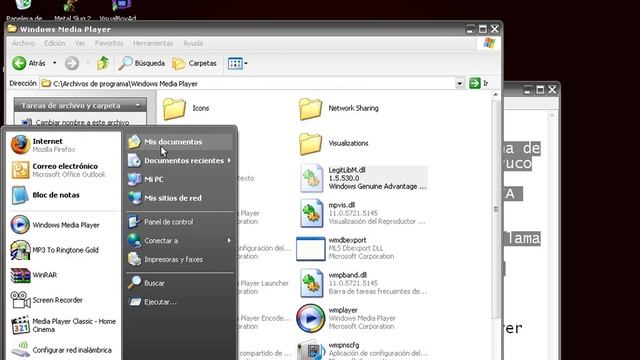The image size is (640, 360).
Task: Expand the Conectar a submenu
Action: [180, 240]
